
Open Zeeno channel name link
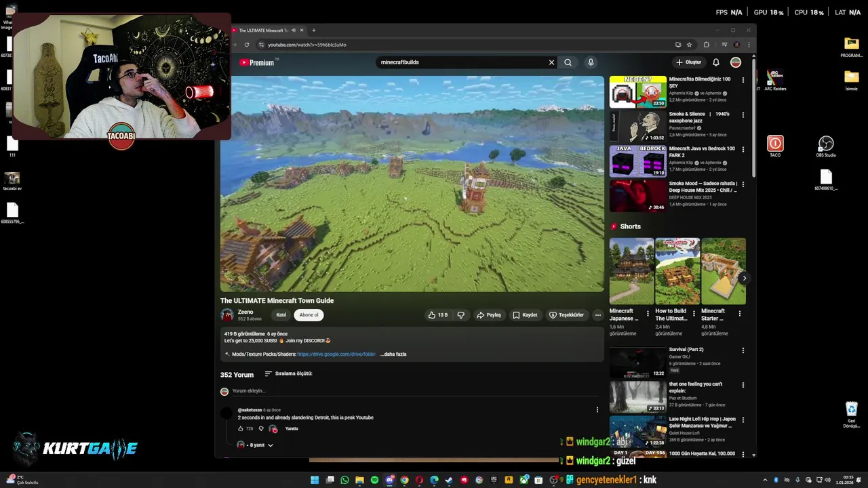click(x=245, y=312)
